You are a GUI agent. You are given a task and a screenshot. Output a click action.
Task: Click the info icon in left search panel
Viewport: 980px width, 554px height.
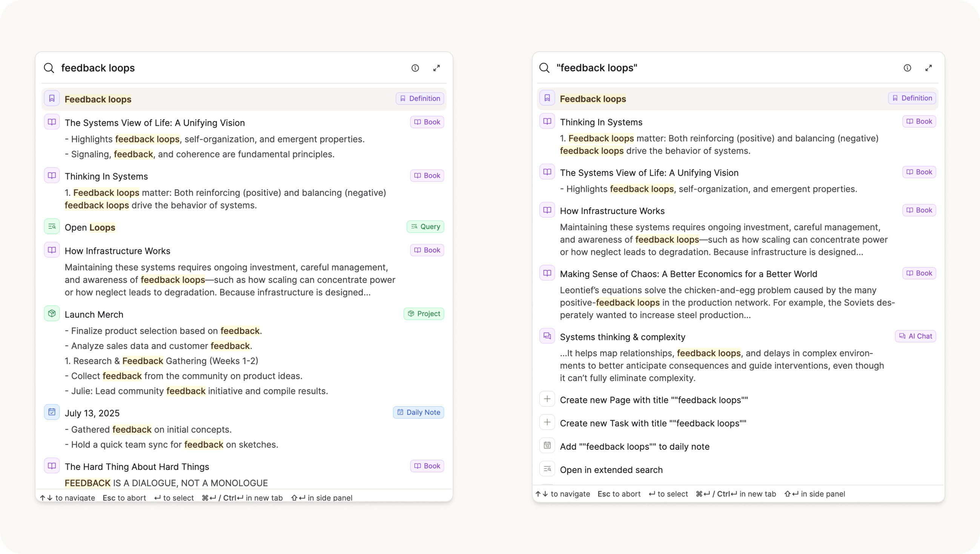click(x=415, y=68)
